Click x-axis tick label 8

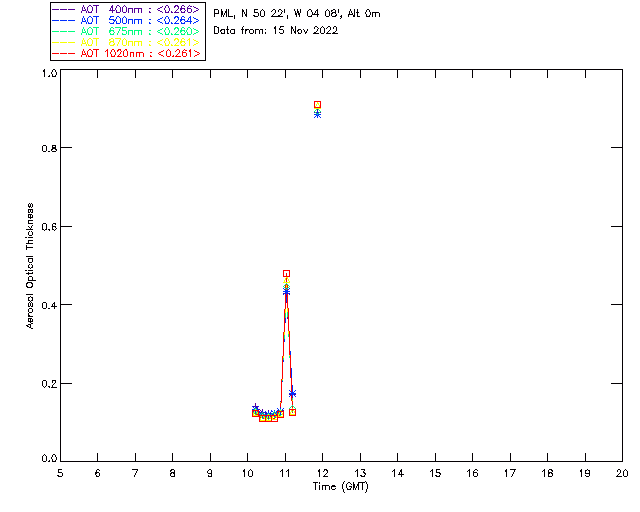click(x=173, y=473)
